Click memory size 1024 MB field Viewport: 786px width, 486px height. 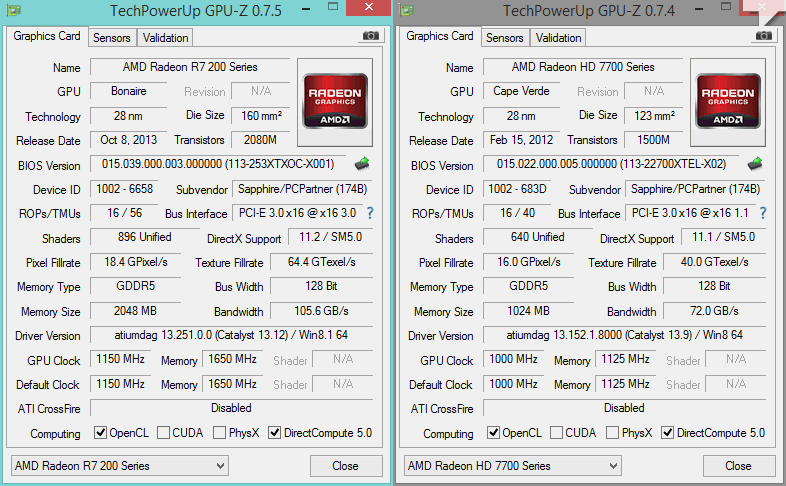(x=528, y=311)
